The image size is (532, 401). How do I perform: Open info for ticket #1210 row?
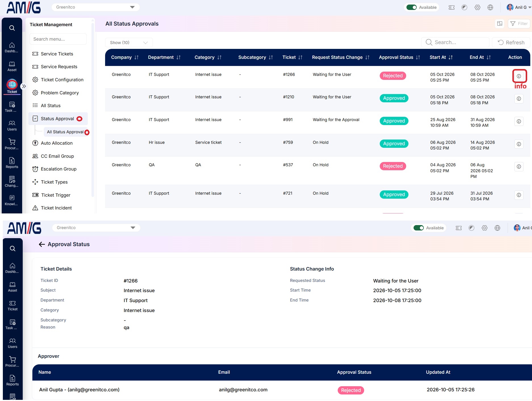click(x=519, y=99)
